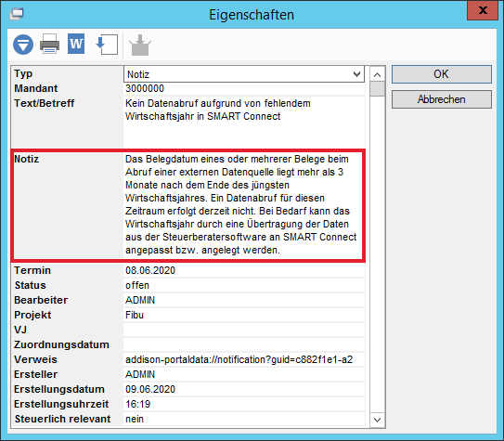Click the window icon in title bar
504x441 pixels.
[x=17, y=14]
